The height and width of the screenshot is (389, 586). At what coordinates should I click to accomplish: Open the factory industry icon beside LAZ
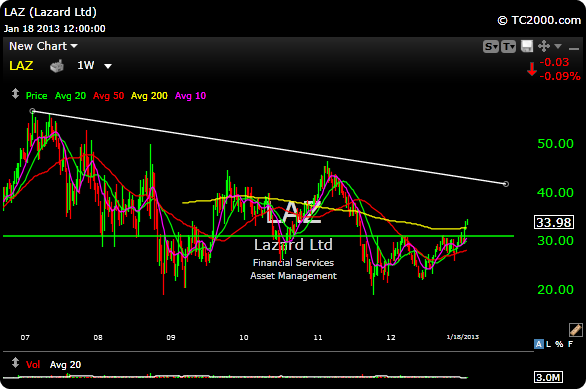tap(57, 66)
